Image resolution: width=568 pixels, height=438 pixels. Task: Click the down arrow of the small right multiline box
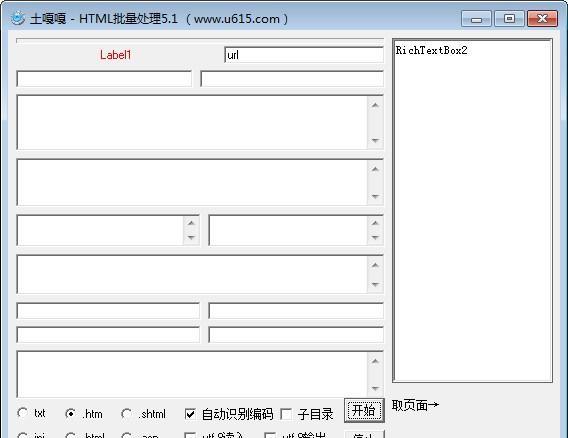point(375,238)
